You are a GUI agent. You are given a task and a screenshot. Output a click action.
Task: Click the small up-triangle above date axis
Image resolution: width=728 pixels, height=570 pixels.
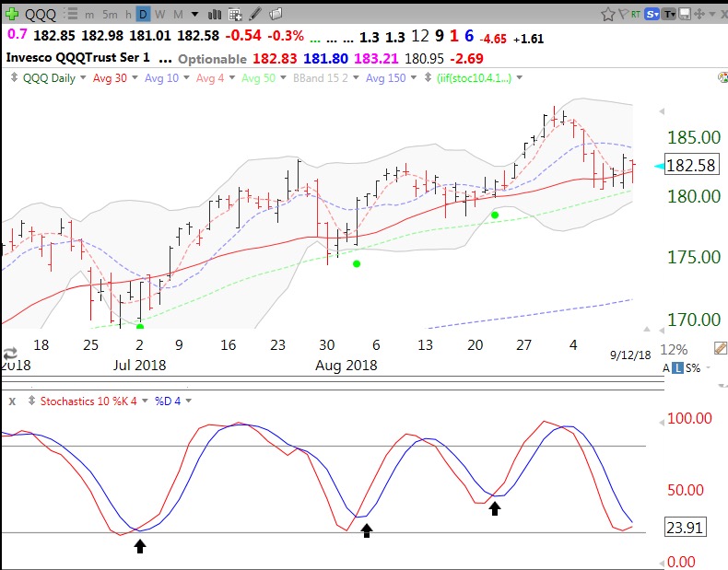[647, 330]
